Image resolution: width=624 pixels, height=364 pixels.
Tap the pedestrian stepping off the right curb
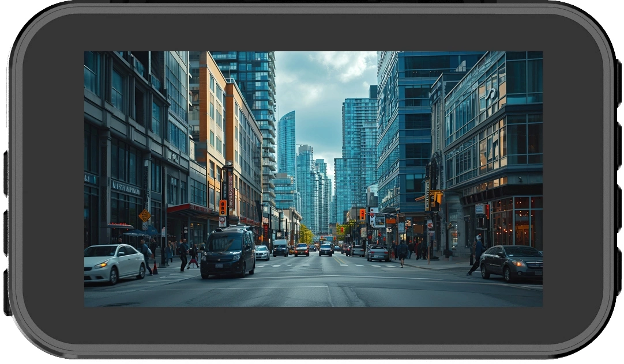pyautogui.click(x=476, y=255)
